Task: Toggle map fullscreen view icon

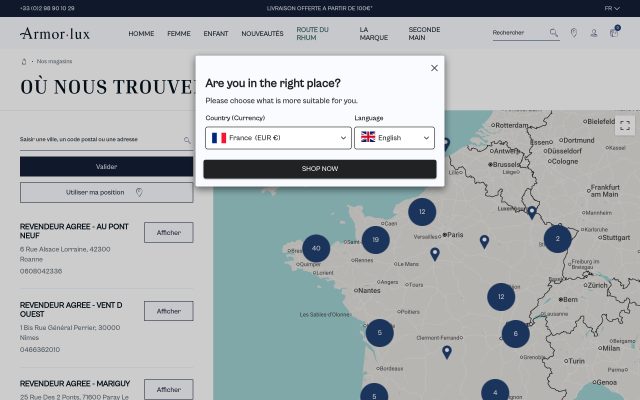Action: pos(625,126)
